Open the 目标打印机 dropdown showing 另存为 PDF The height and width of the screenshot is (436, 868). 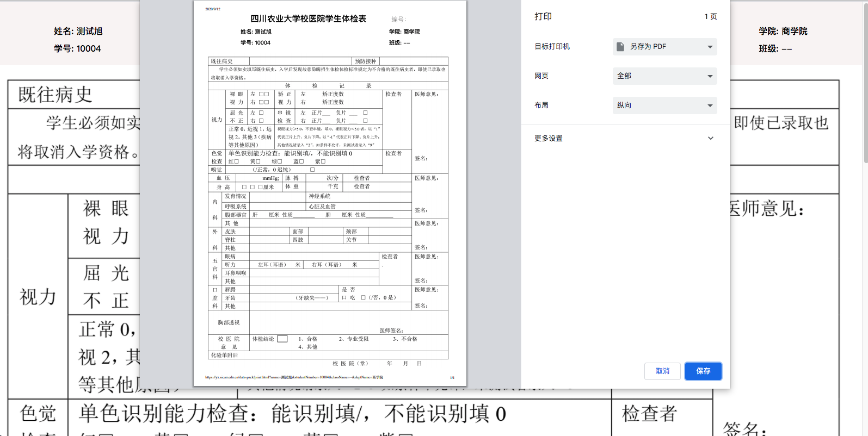[664, 47]
